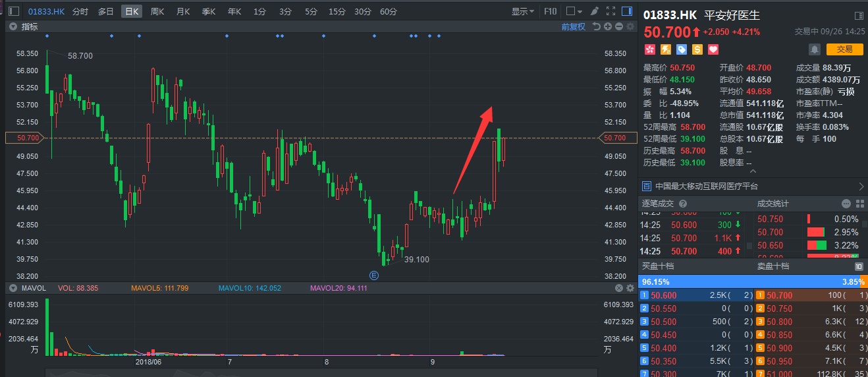
Task: Select the 季K quarterly candlestick tab
Action: [x=208, y=11]
